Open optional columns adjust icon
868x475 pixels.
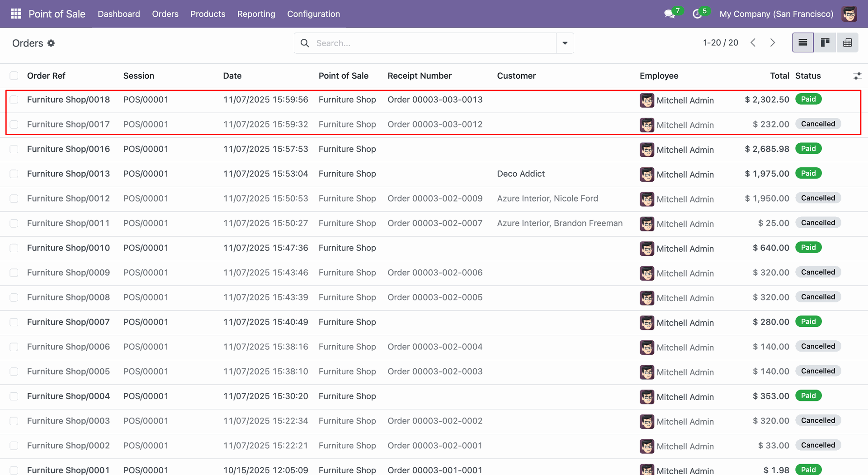tap(857, 76)
